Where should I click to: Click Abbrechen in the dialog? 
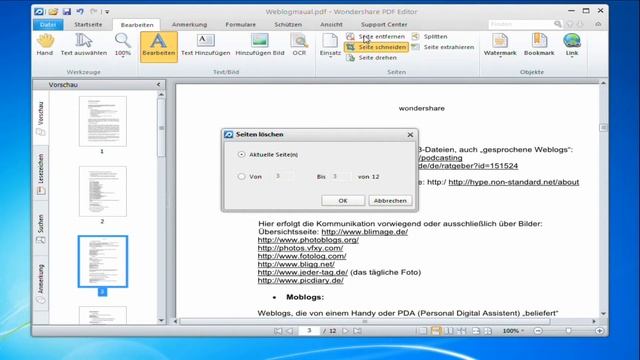pyautogui.click(x=390, y=201)
